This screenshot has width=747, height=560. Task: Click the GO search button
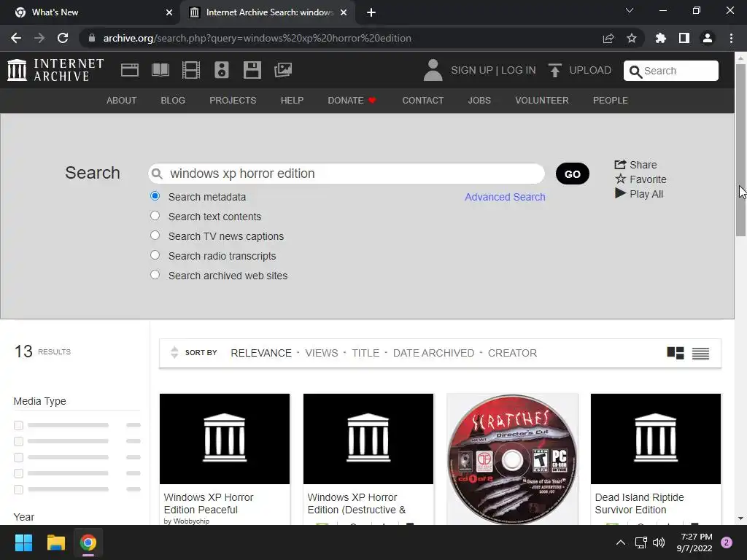pyautogui.click(x=572, y=174)
